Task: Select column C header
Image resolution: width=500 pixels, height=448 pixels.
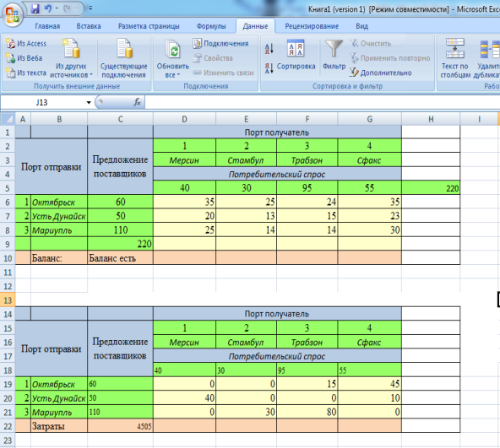Action: 120,119
